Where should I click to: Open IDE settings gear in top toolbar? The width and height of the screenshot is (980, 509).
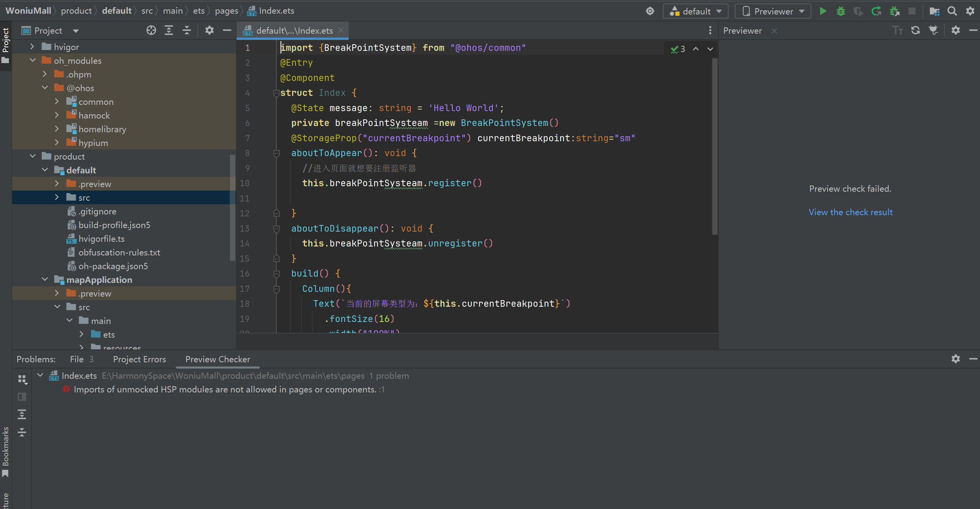tap(970, 11)
